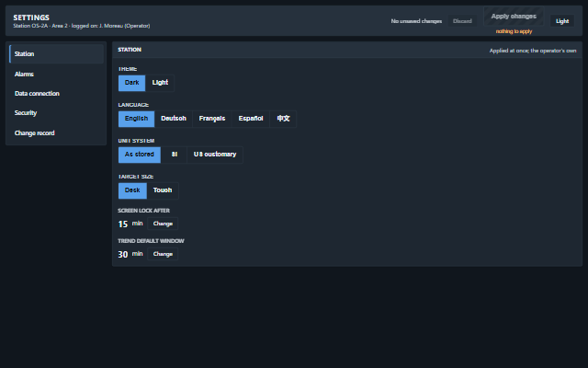Image resolution: width=588 pixels, height=368 pixels.
Task: Change the trend default window value
Action: point(163,254)
